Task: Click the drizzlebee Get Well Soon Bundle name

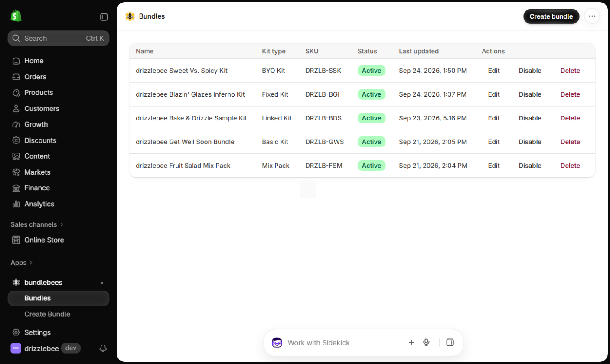Action: point(185,142)
